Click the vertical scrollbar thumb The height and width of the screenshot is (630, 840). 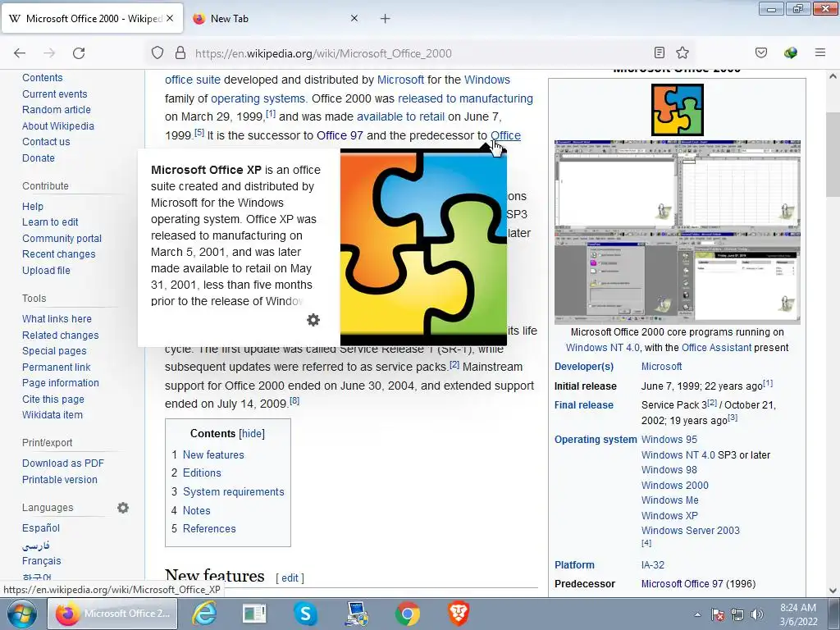(x=833, y=155)
